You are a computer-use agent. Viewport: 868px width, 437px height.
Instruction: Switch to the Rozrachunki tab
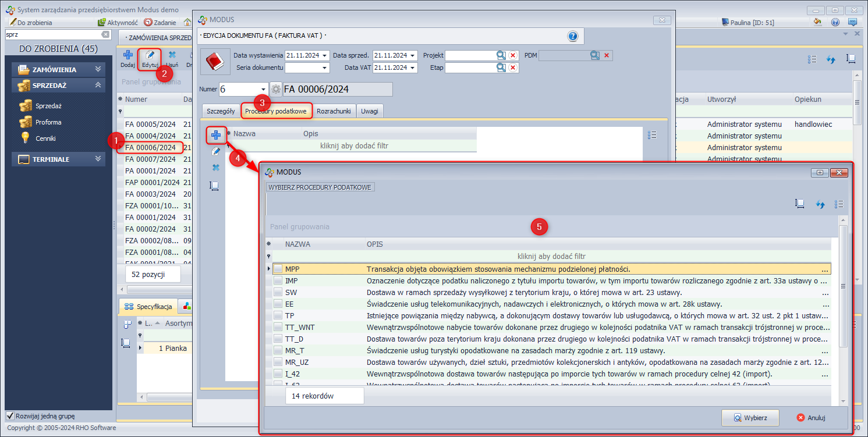[334, 111]
